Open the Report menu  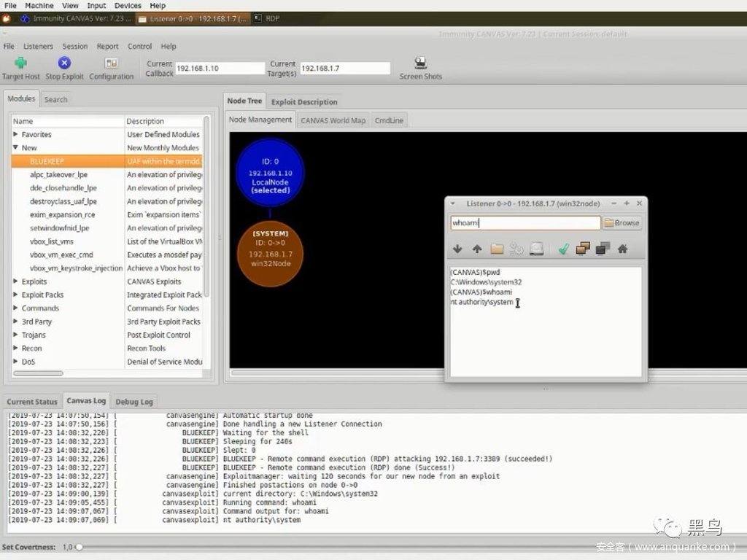[107, 46]
